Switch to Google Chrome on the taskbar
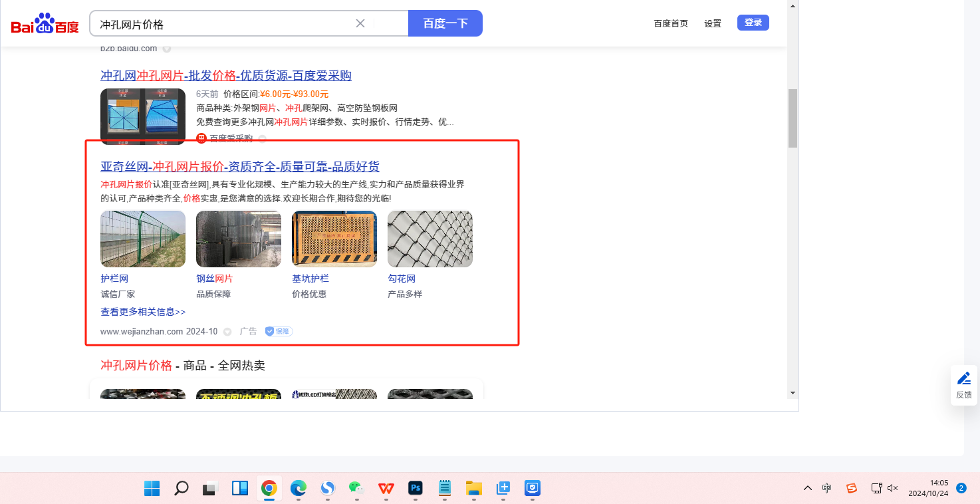980x504 pixels. (x=269, y=489)
